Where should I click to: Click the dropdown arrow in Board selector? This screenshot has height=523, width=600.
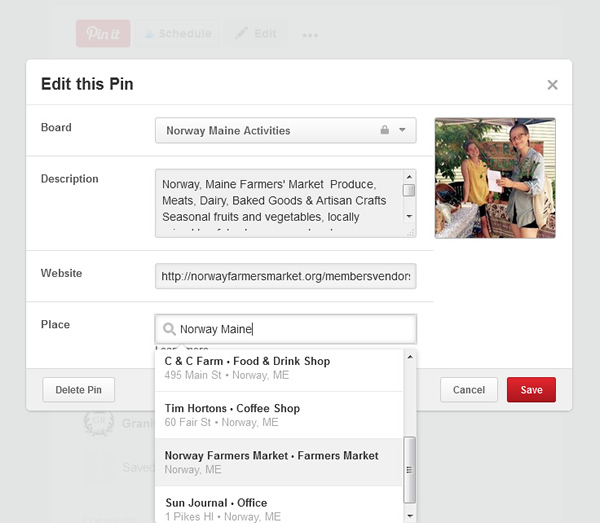[x=402, y=130]
